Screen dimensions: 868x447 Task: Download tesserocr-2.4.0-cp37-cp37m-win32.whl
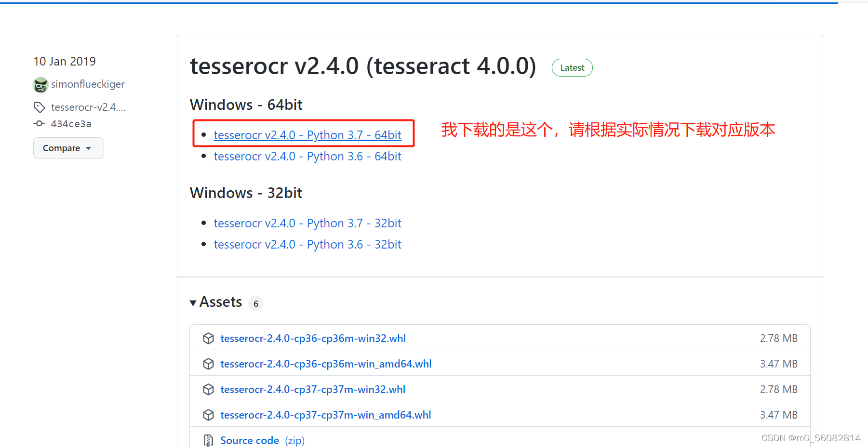[x=313, y=389]
